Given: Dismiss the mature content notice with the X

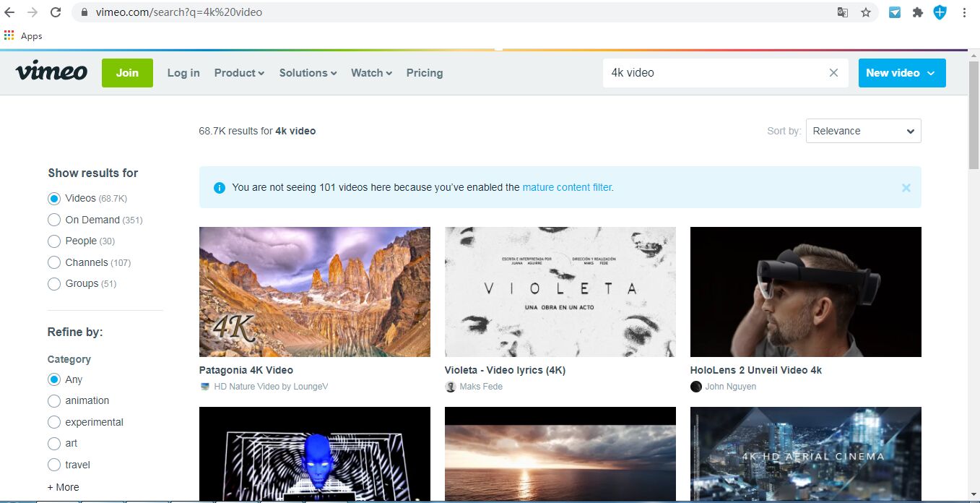Looking at the screenshot, I should [x=906, y=187].
